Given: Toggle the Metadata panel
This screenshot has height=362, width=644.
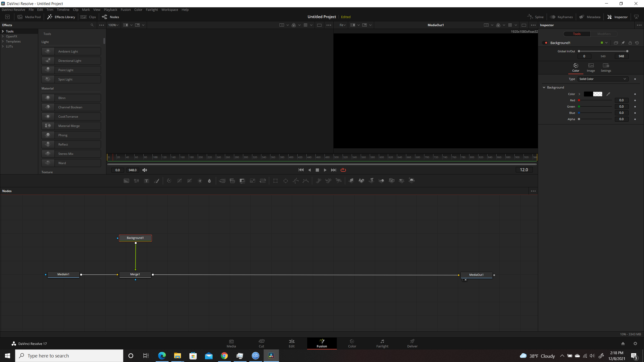Looking at the screenshot, I should click(590, 17).
